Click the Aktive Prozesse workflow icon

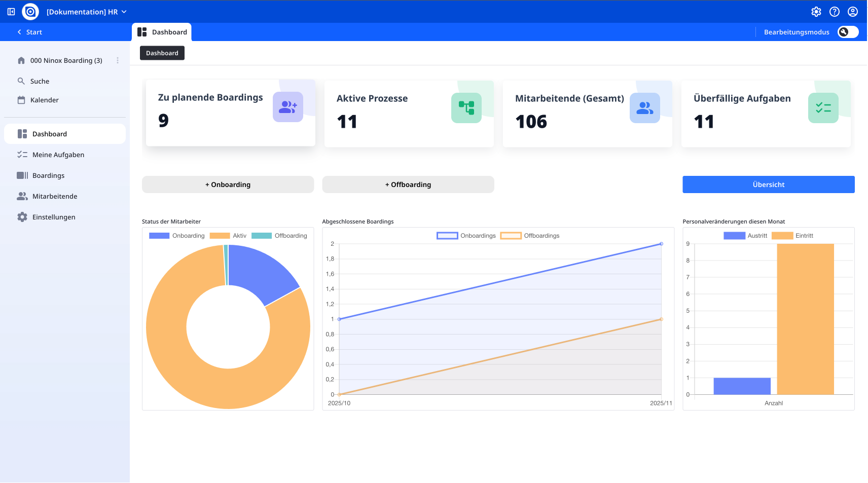(x=466, y=108)
